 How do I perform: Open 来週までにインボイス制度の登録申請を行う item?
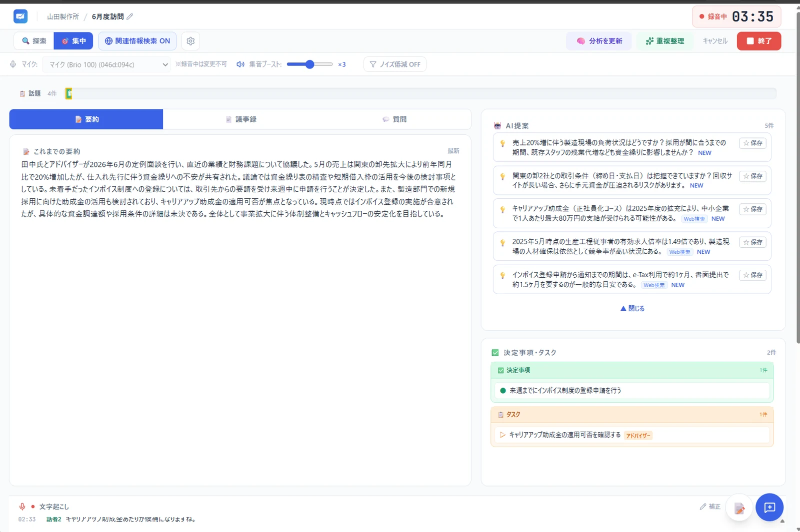(632, 391)
